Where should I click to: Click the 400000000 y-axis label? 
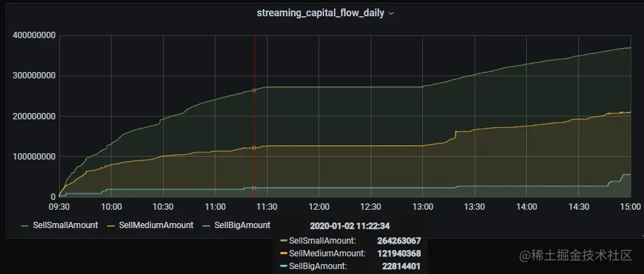click(x=34, y=36)
